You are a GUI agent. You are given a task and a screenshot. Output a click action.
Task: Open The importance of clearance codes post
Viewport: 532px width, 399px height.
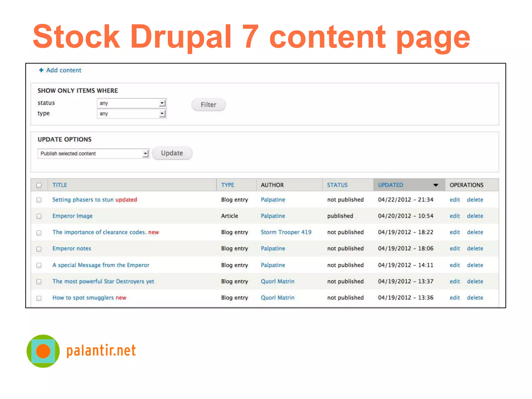pos(99,232)
